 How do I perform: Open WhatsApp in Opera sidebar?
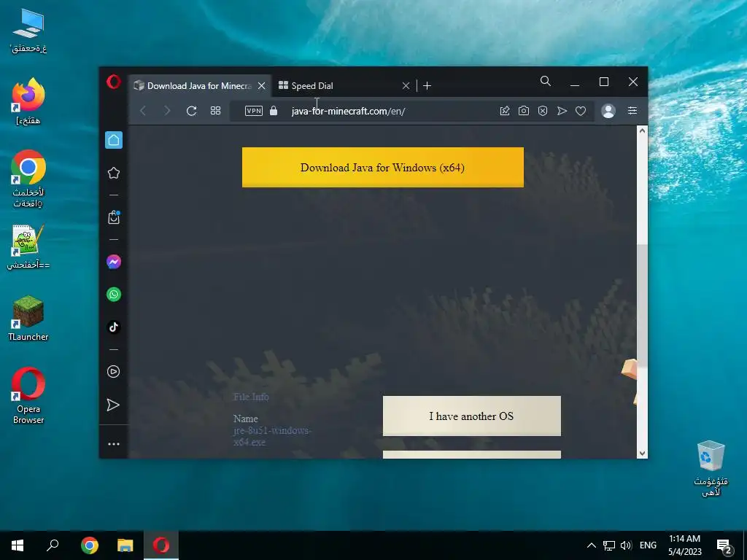point(114,295)
